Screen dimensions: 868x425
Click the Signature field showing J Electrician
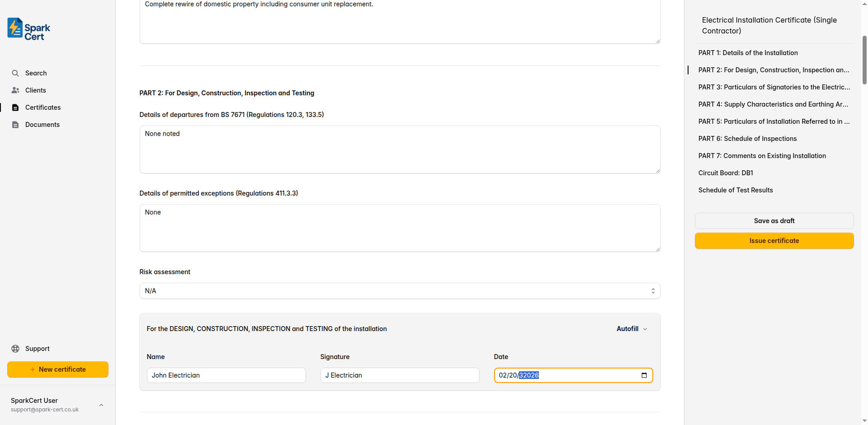[x=400, y=375]
